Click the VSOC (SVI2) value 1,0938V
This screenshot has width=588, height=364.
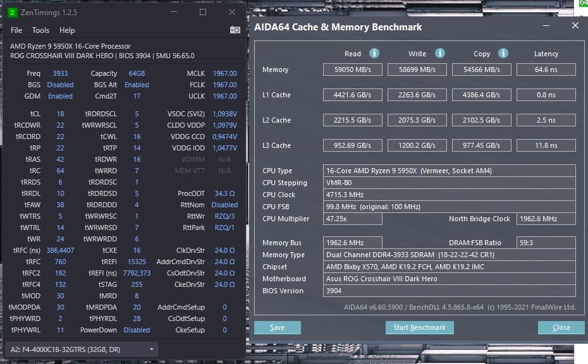pyautogui.click(x=224, y=114)
